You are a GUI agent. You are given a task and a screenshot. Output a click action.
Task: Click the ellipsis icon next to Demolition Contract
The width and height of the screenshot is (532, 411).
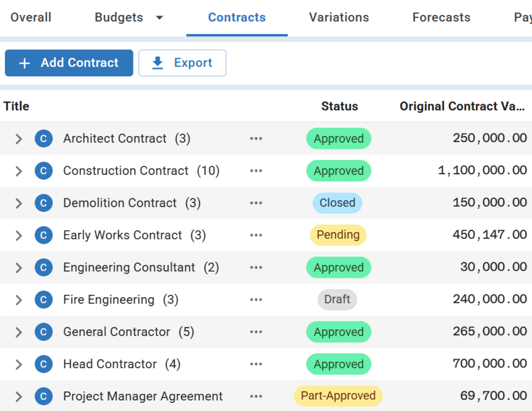256,203
